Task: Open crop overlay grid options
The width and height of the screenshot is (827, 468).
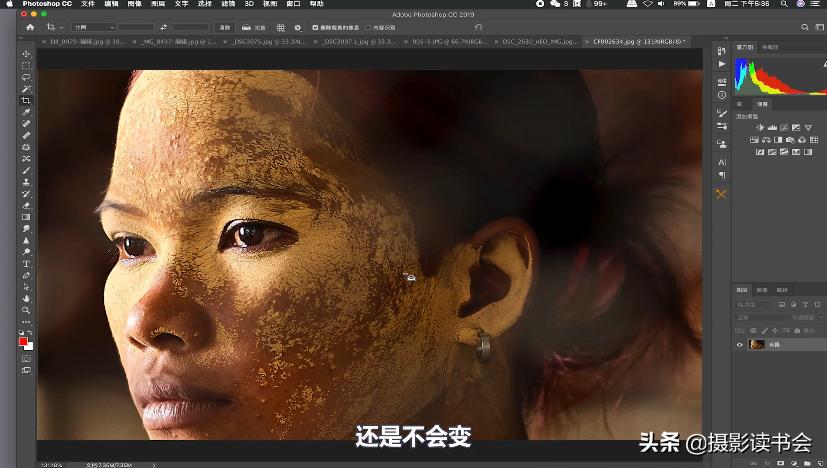Action: (x=281, y=27)
